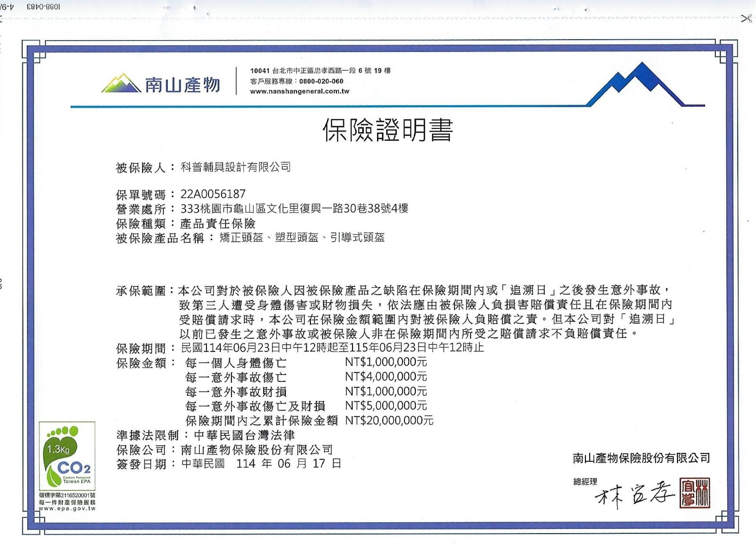Click the 總經理 title text
This screenshot has height=544, width=756.
point(585,482)
